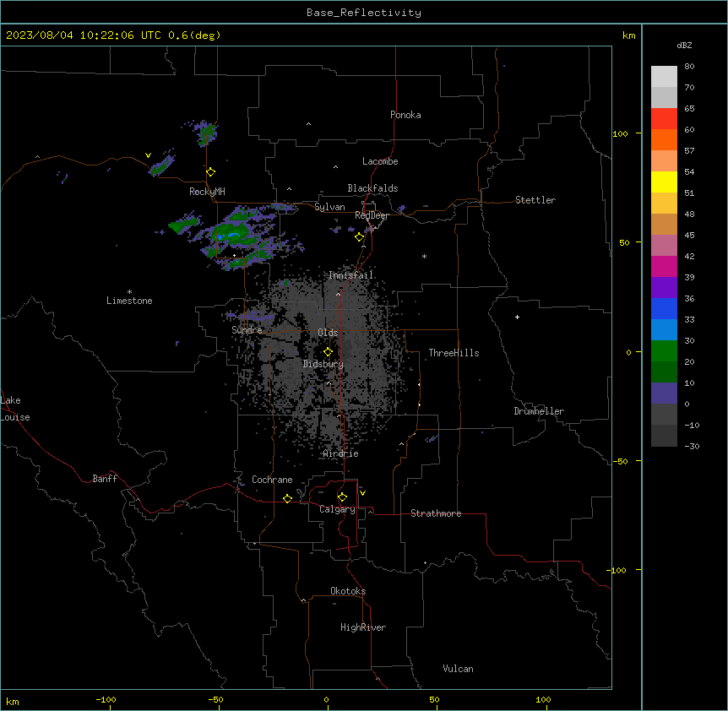The height and width of the screenshot is (711, 728).
Task: Click the Drumheller label
Action: coord(539,411)
